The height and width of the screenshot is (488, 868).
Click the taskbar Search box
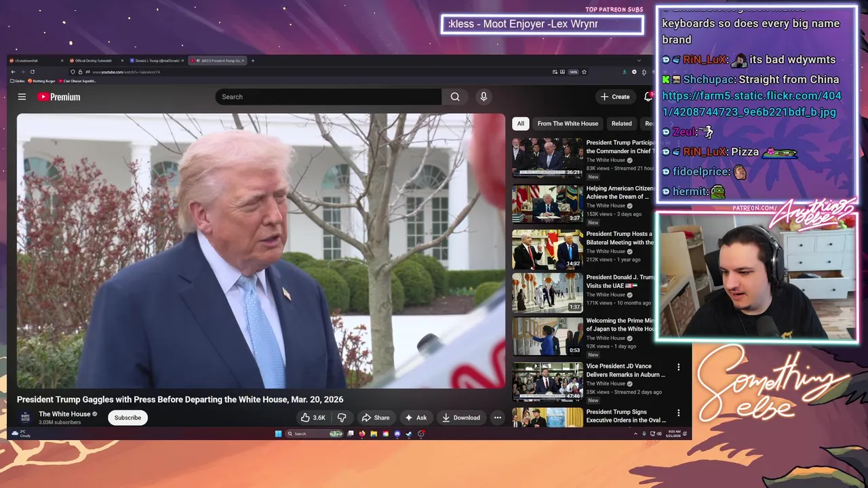(x=313, y=434)
